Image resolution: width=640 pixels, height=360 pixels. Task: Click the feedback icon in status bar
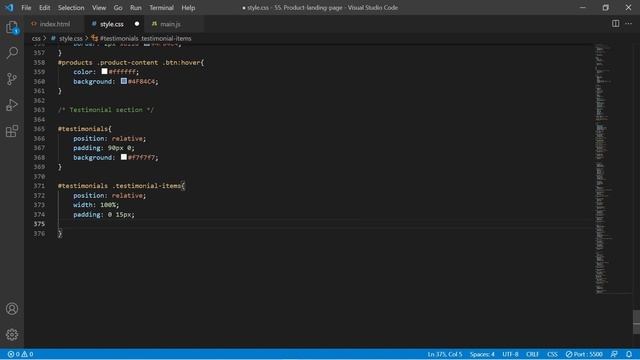[614, 354]
